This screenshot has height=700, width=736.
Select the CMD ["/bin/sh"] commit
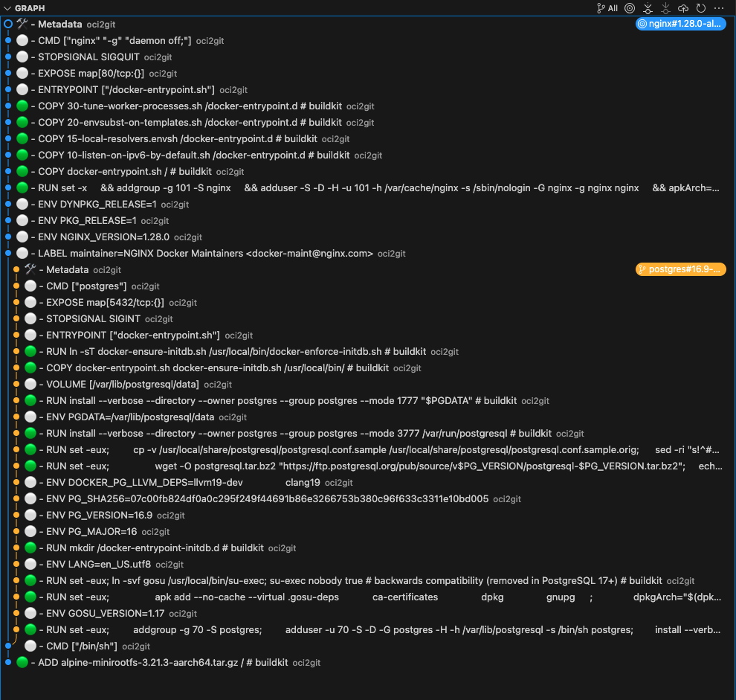pos(368,646)
